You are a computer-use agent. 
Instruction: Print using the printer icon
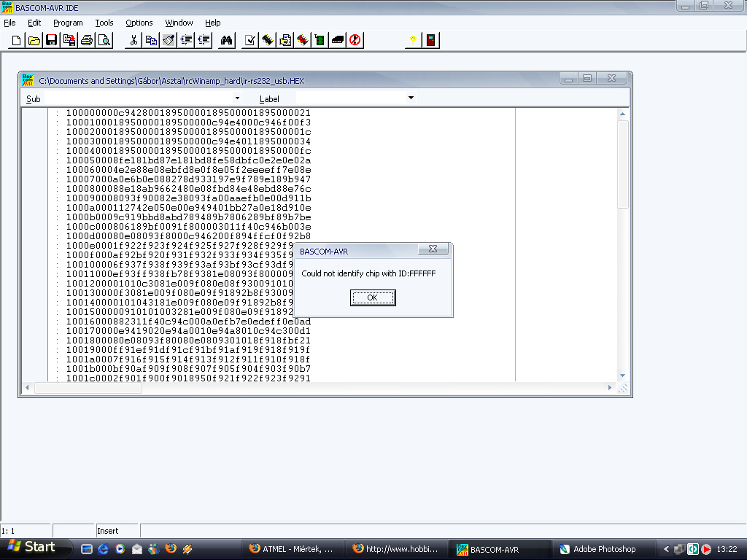[x=87, y=41]
